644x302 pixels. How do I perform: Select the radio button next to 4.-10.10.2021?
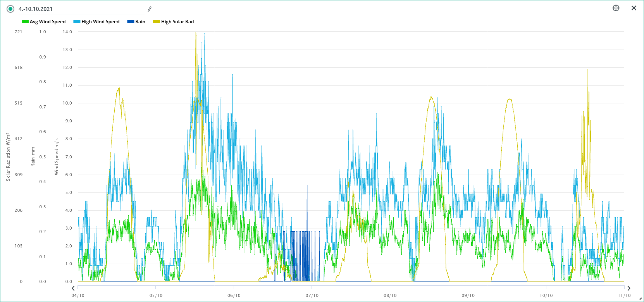click(x=10, y=9)
